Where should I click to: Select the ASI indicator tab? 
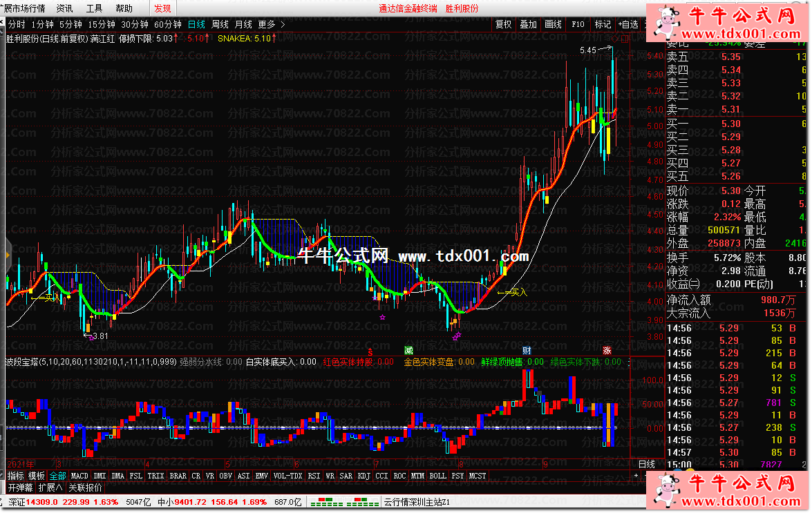click(243, 476)
